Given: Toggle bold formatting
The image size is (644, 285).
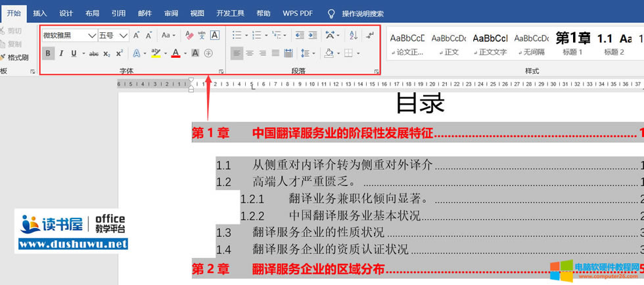Looking at the screenshot, I should click(49, 53).
